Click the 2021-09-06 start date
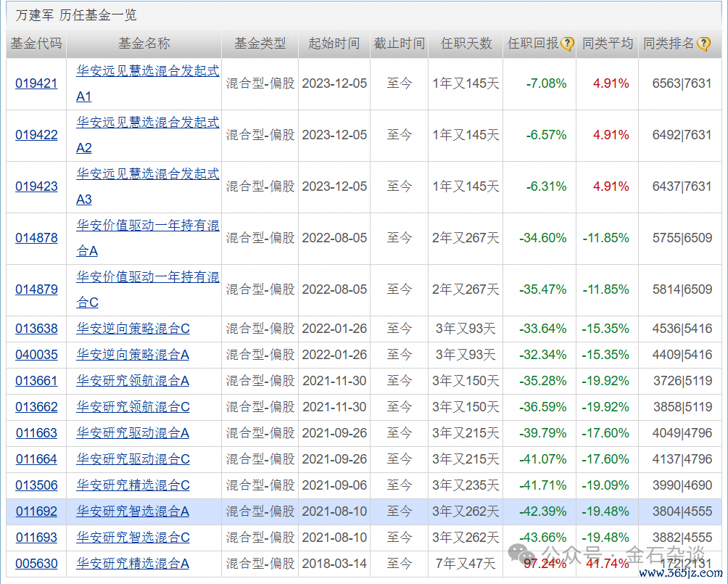728x584 pixels. (x=334, y=485)
